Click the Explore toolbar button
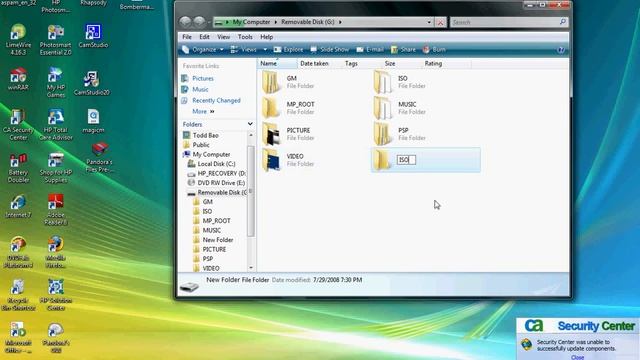This screenshot has width=640, height=360. click(x=289, y=49)
